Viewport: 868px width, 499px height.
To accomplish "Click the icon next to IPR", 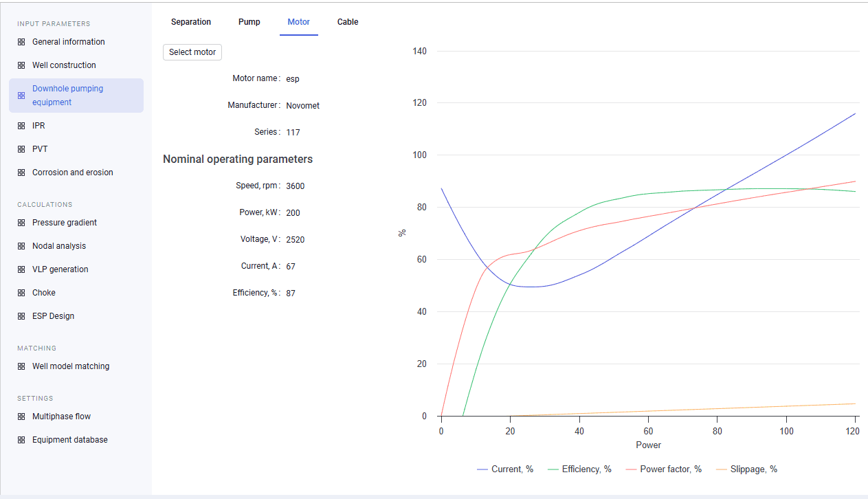I will (21, 126).
